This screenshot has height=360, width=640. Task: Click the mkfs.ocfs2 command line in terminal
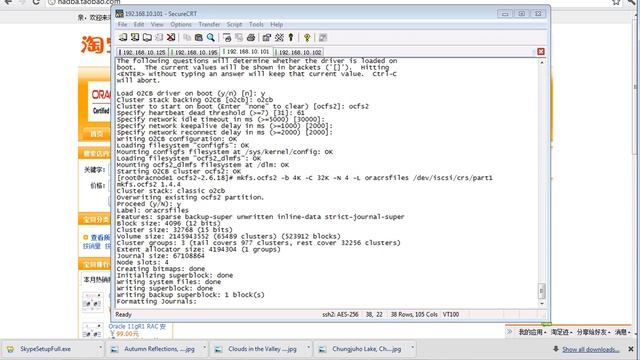point(304,178)
